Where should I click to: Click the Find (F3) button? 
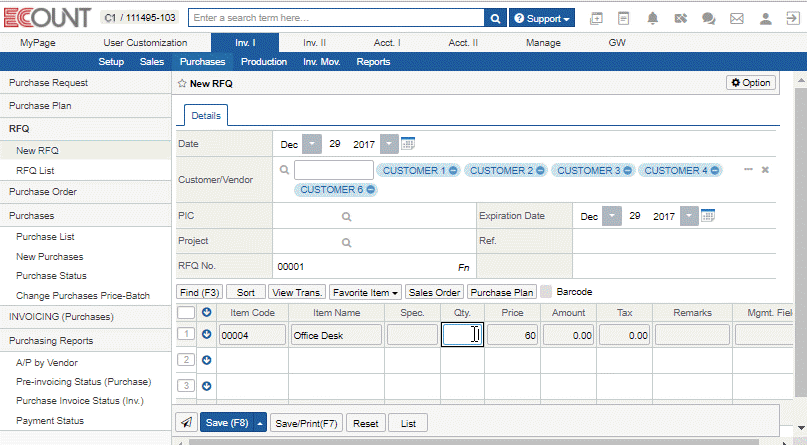[200, 292]
